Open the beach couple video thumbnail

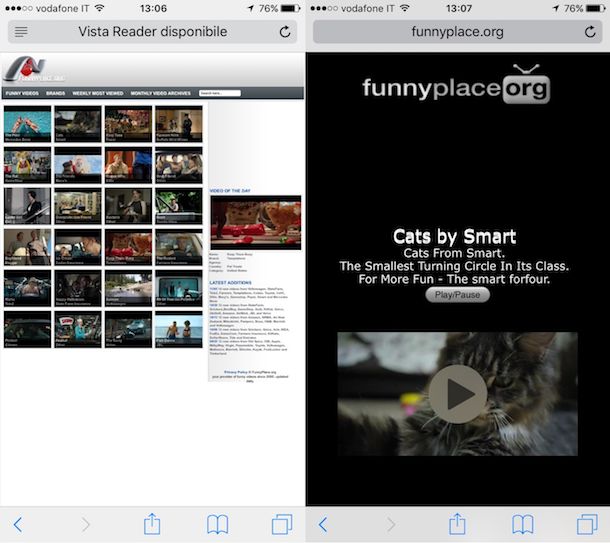(x=179, y=329)
